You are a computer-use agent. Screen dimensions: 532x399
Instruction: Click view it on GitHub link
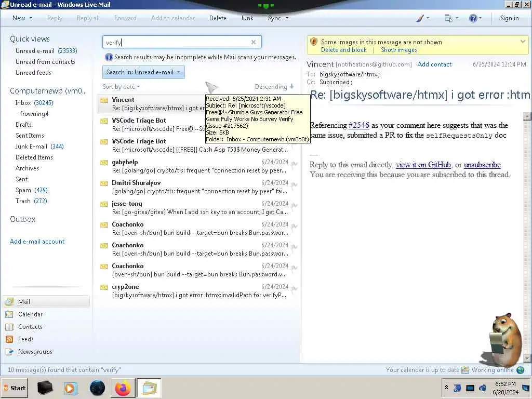click(423, 165)
